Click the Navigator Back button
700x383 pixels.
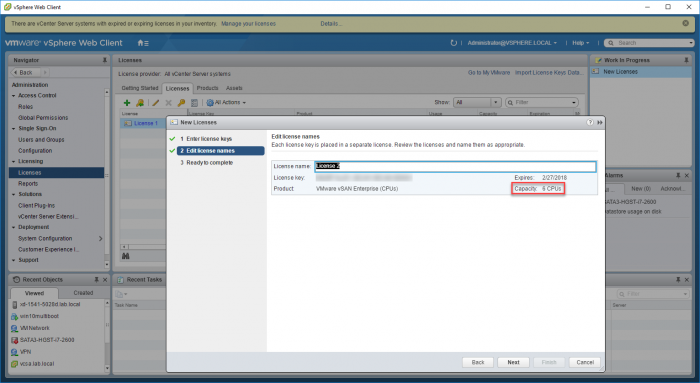[25, 72]
